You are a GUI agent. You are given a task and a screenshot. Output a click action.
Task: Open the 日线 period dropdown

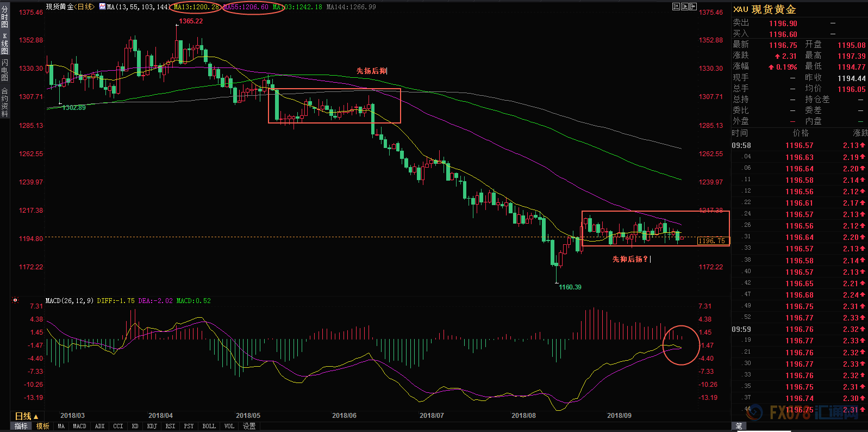click(26, 416)
